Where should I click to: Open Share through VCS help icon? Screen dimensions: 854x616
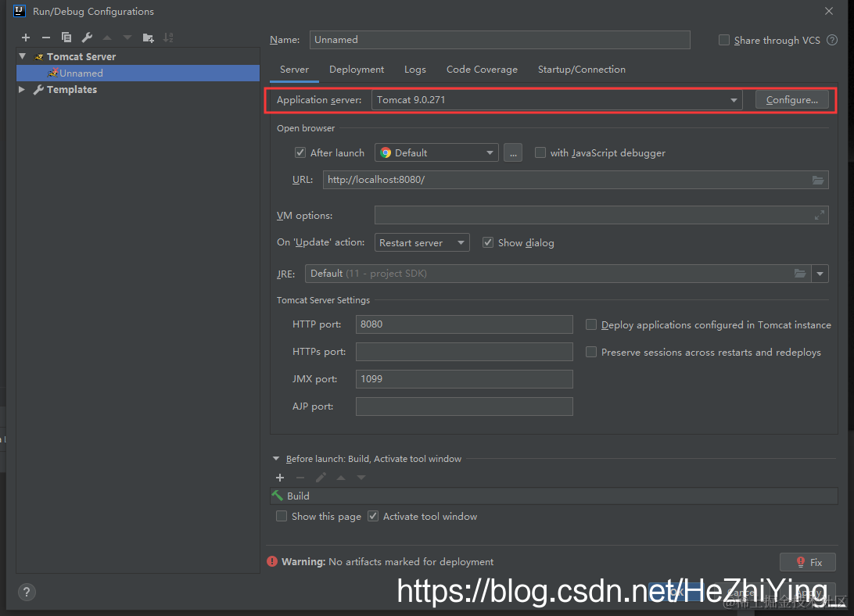tap(831, 40)
